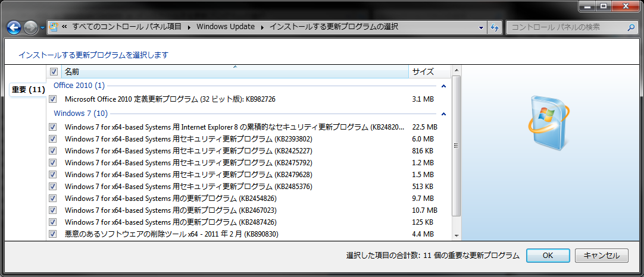The image size is (644, 277).
Task: Click the キャンセル button
Action: pyautogui.click(x=602, y=255)
